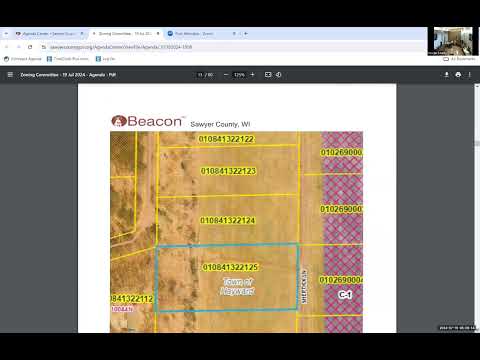Screen dimensions: 480x360
Task: Open a new browser tab
Action: [x=246, y=33]
